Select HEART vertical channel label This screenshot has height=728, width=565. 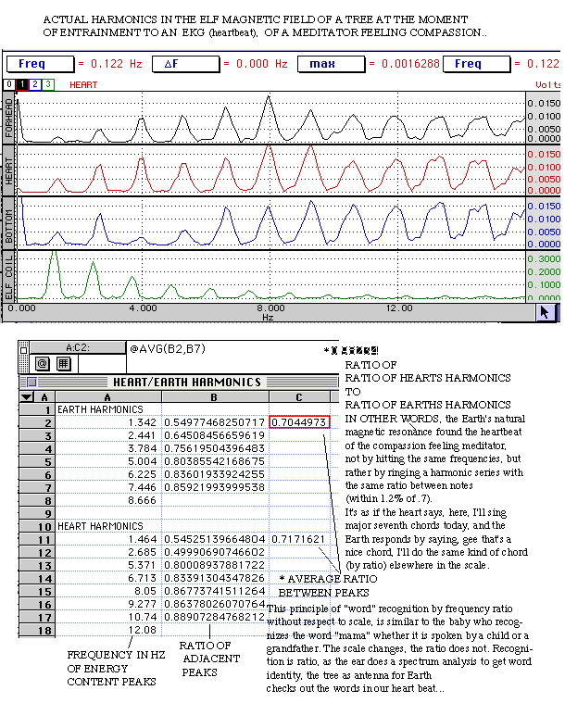(9, 170)
